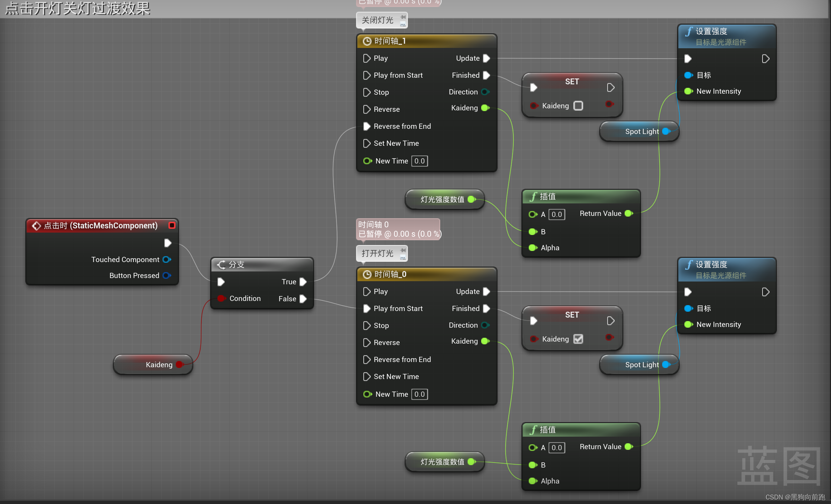Click the True output pin on 分支
The height and width of the screenshot is (504, 831).
click(x=303, y=282)
